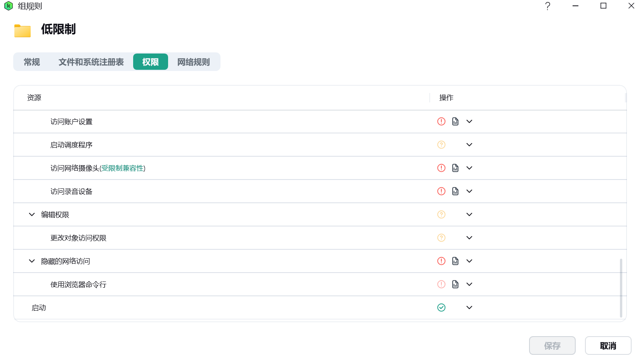The height and width of the screenshot is (361, 644).
Task: Click log report icon for 访问网络摄像头 row
Action: [455, 168]
